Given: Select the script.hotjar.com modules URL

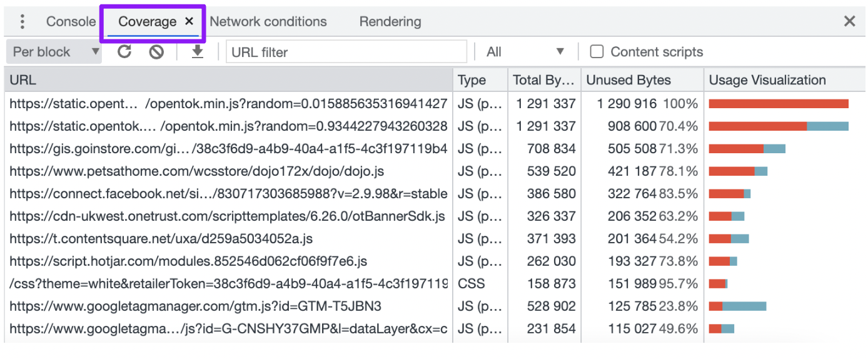Looking at the screenshot, I should (188, 261).
